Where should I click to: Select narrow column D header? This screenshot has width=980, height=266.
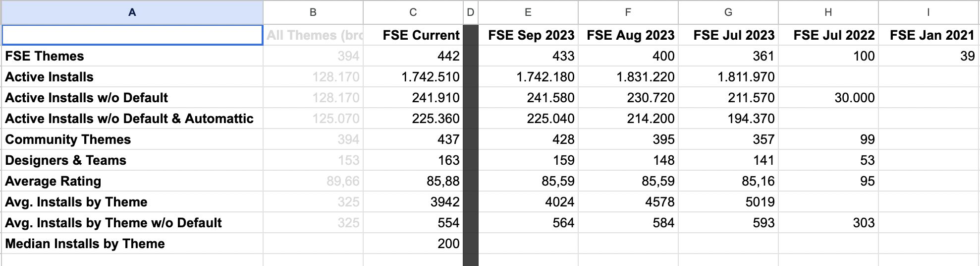(x=470, y=12)
